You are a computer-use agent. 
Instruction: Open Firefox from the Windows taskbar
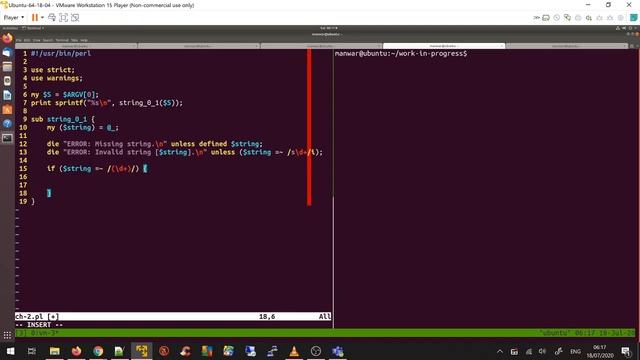(76, 351)
